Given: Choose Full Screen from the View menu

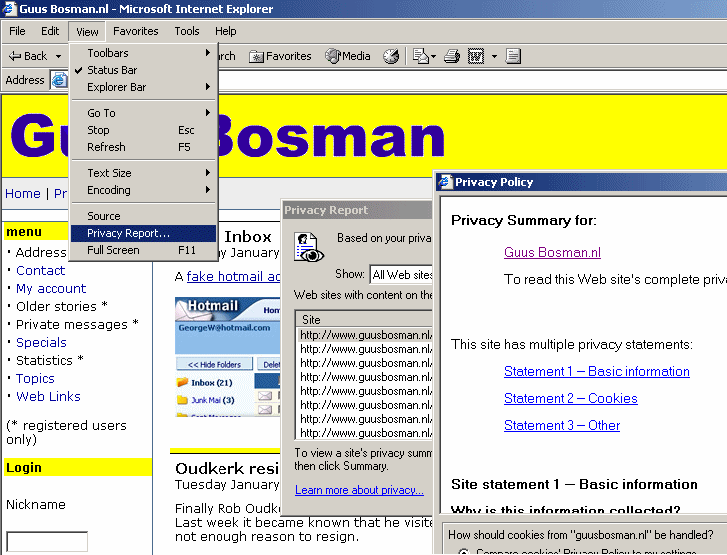Looking at the screenshot, I should pos(143,250).
